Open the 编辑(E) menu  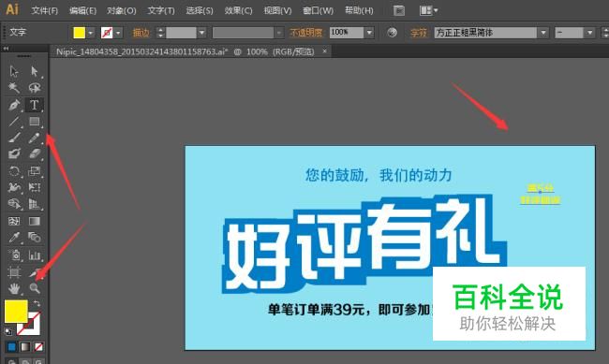82,10
